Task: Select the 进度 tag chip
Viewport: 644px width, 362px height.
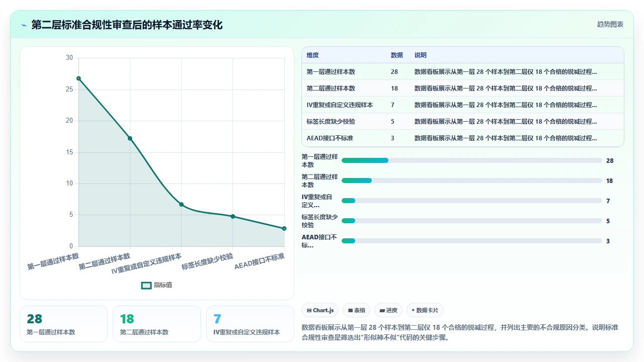Action: point(388,310)
